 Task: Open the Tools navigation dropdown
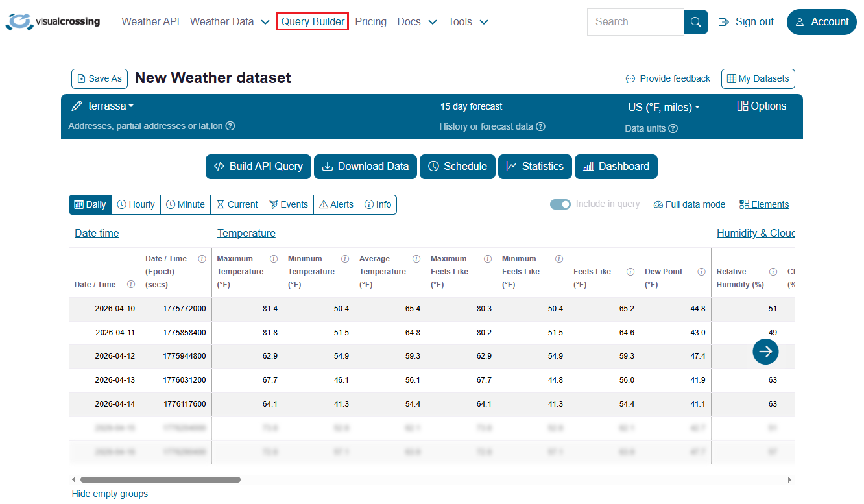[x=468, y=22]
